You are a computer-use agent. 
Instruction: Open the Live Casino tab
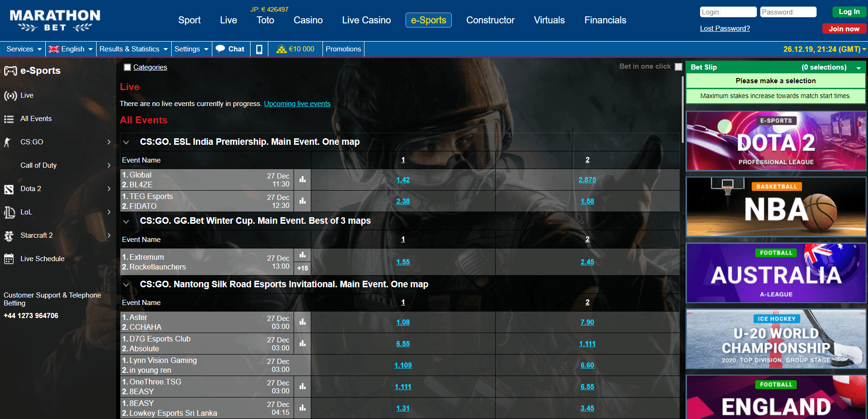coord(366,20)
